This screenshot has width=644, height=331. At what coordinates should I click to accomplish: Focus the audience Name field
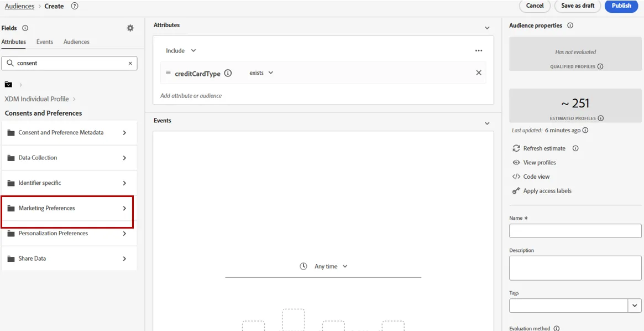575,231
